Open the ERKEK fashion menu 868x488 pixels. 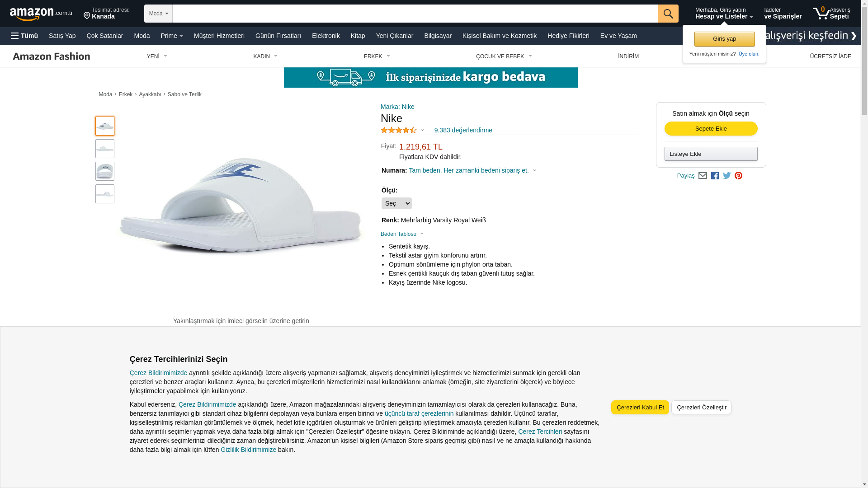(377, 56)
